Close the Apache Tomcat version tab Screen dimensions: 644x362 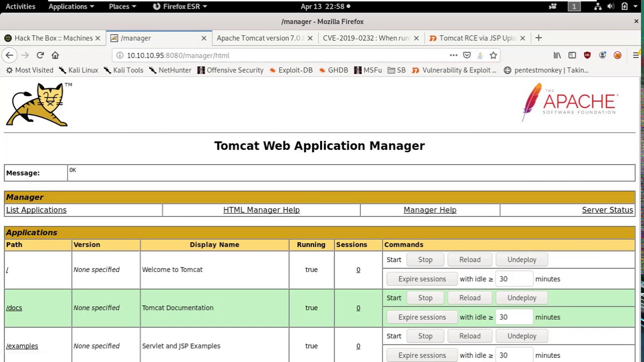pos(310,38)
